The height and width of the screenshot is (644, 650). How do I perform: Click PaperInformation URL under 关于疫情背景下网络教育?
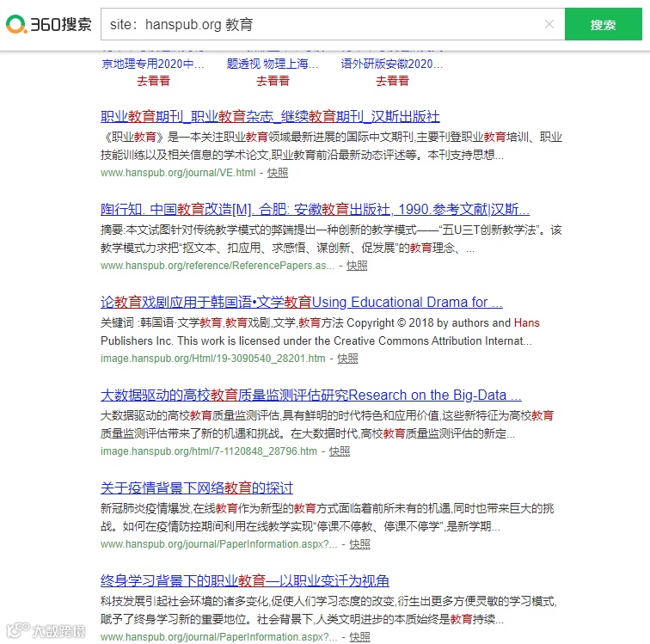219,544
